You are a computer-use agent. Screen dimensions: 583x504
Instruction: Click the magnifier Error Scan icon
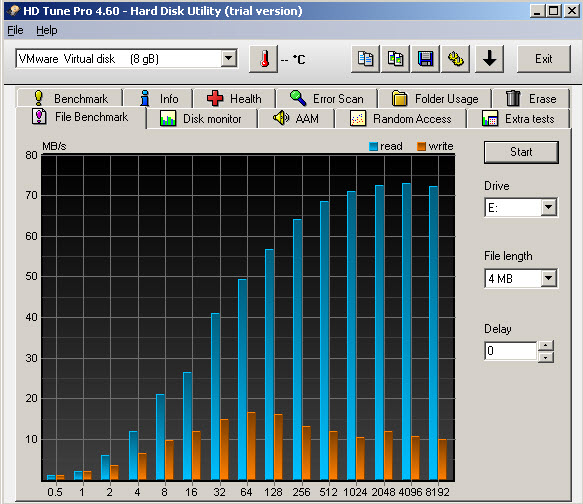point(298,98)
